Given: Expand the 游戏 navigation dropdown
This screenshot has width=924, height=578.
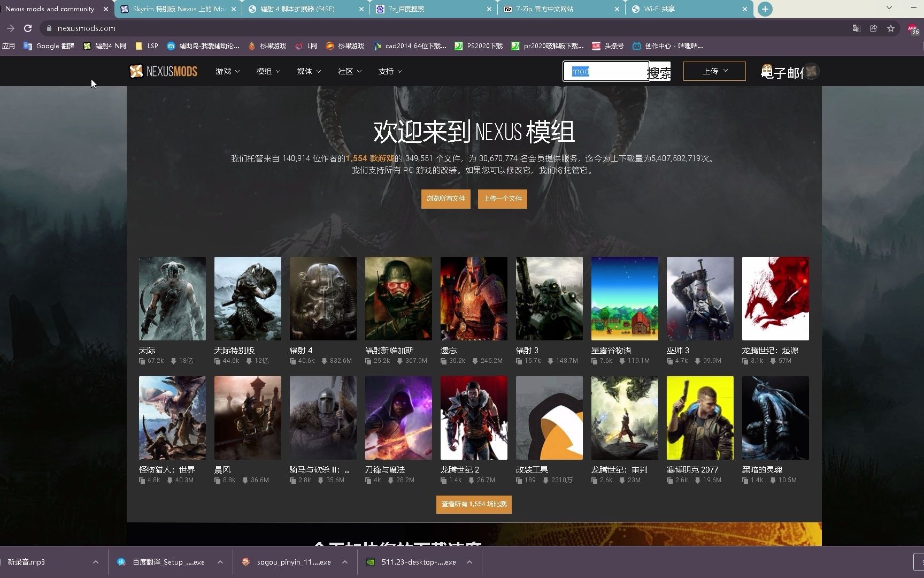Looking at the screenshot, I should tap(227, 71).
